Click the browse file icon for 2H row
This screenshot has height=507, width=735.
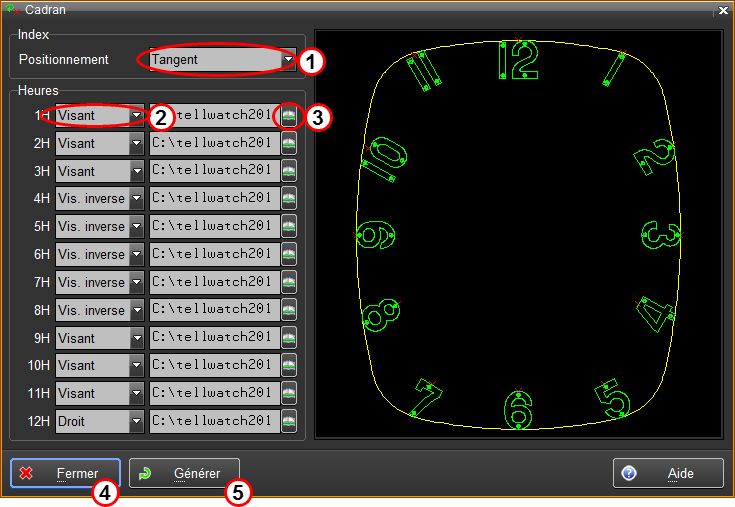tap(289, 143)
